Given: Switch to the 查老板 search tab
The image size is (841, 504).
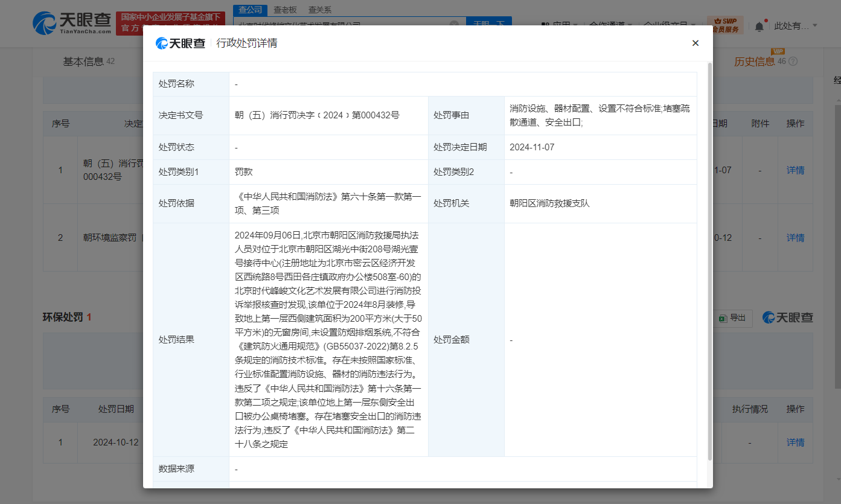Looking at the screenshot, I should (x=285, y=10).
